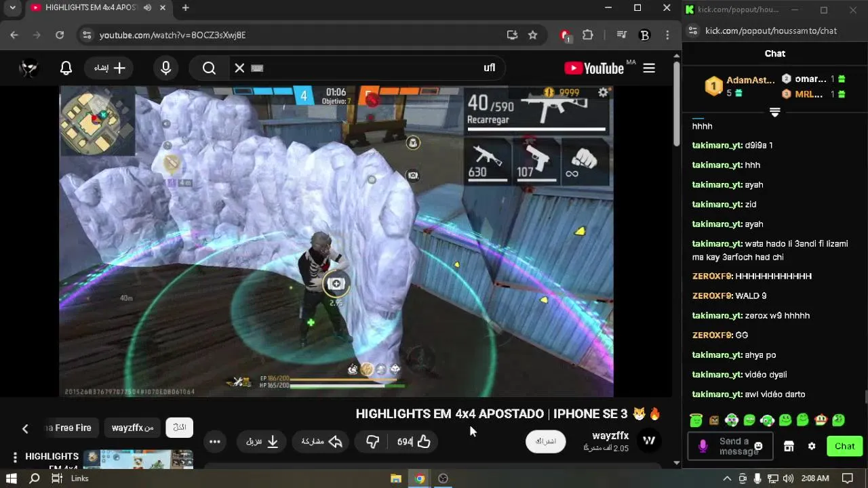868x488 pixels.
Task: Open the HIGHLIGHTS EM 4x4 suggested thumbnail
Action: [138, 459]
